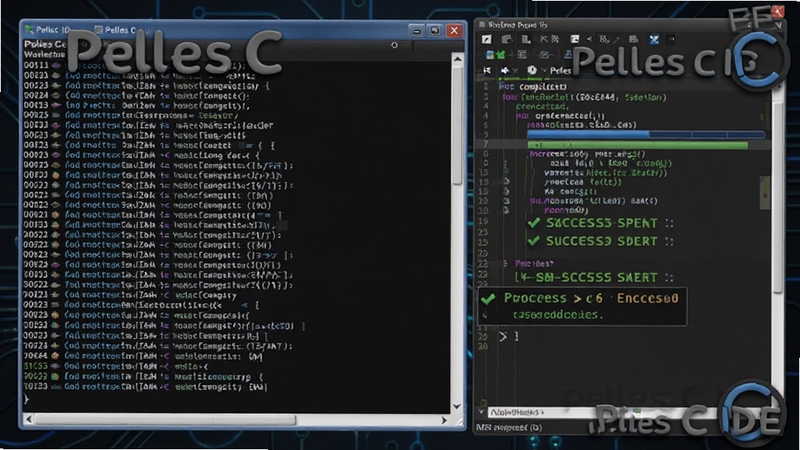The height and width of the screenshot is (450, 800).
Task: Click the gray folder icon in right window toolbar
Action: click(507, 39)
